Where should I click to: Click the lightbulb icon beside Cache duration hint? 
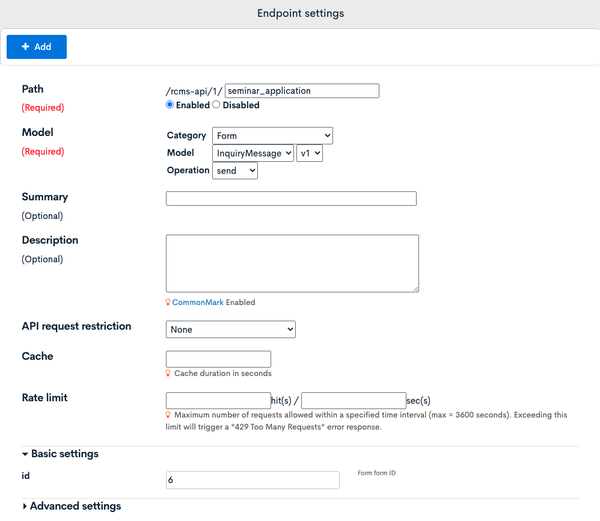coord(168,373)
